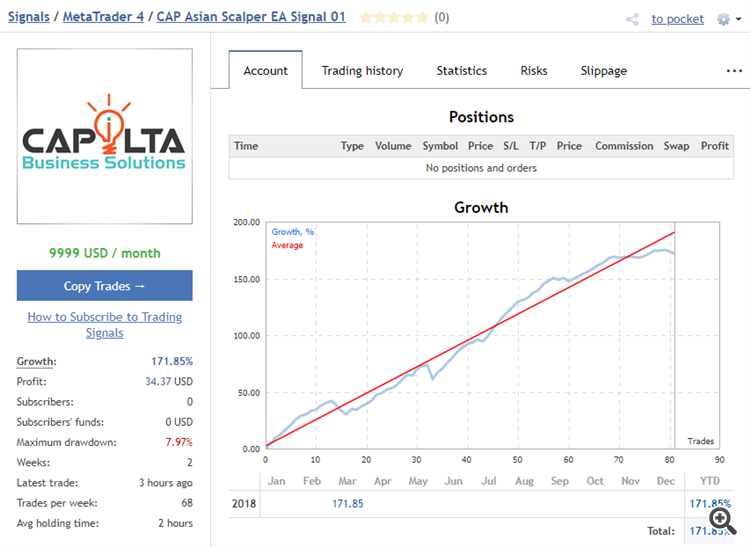Click the share icon
This screenshot has width=750, height=547.
(632, 19)
